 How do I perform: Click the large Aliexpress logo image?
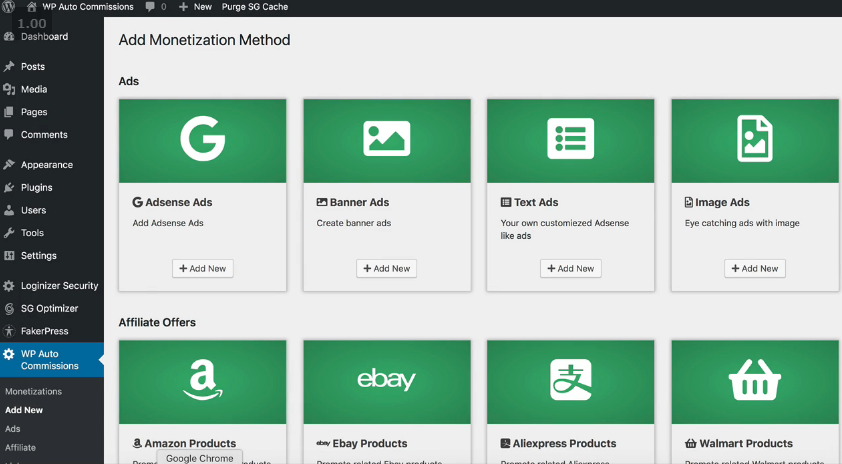(x=570, y=382)
